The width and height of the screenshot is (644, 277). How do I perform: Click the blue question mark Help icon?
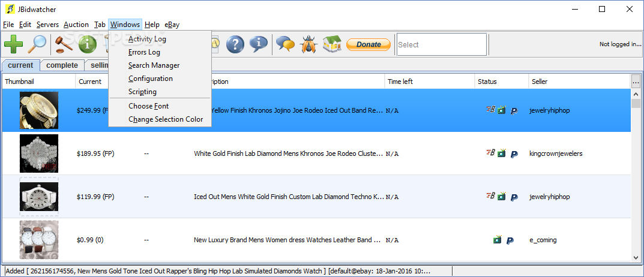pos(235,44)
